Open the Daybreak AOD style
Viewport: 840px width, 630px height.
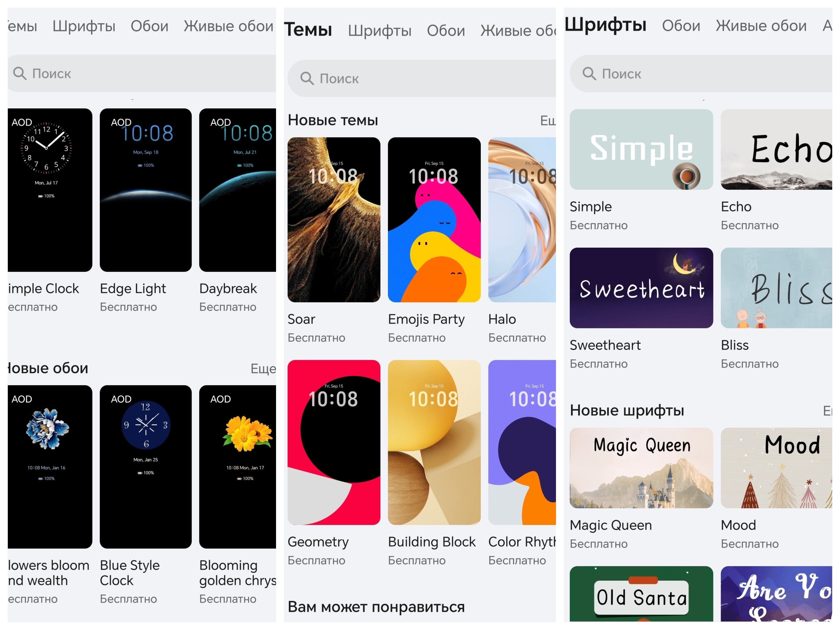tap(238, 190)
